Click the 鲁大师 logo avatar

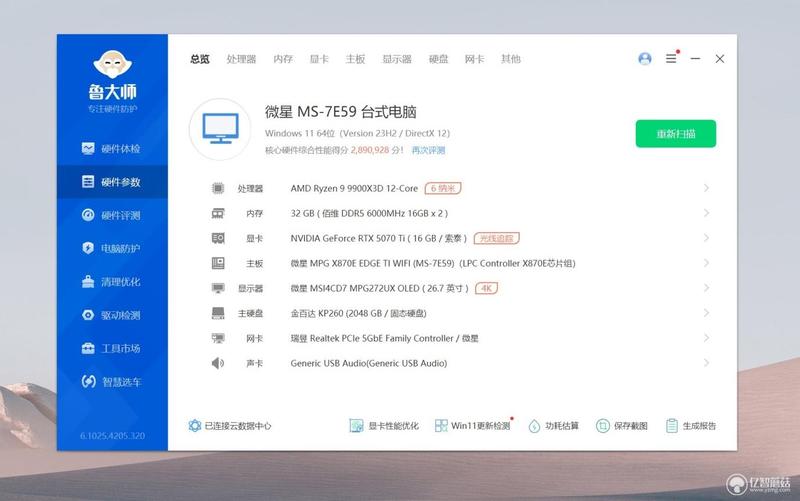112,64
